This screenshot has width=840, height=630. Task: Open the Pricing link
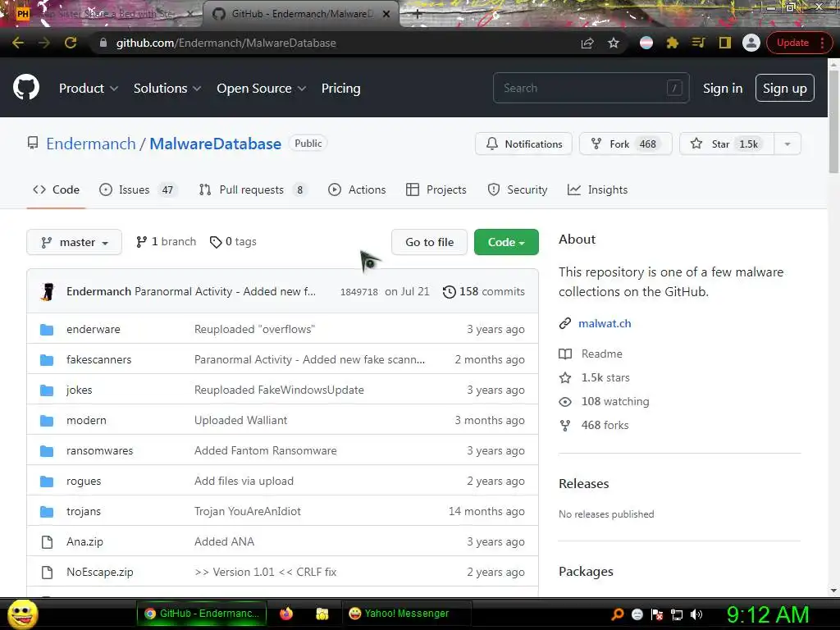pyautogui.click(x=340, y=89)
